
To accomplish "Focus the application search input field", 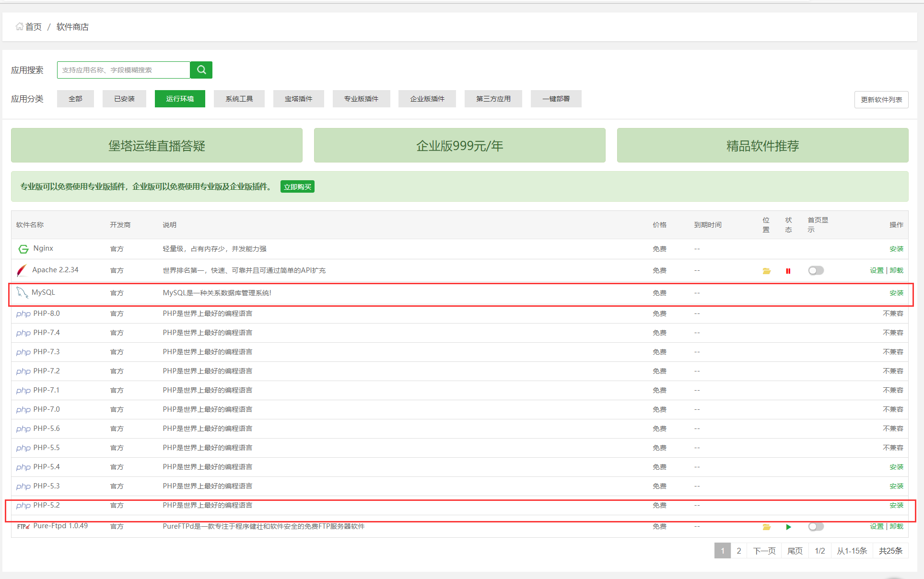I will (124, 70).
